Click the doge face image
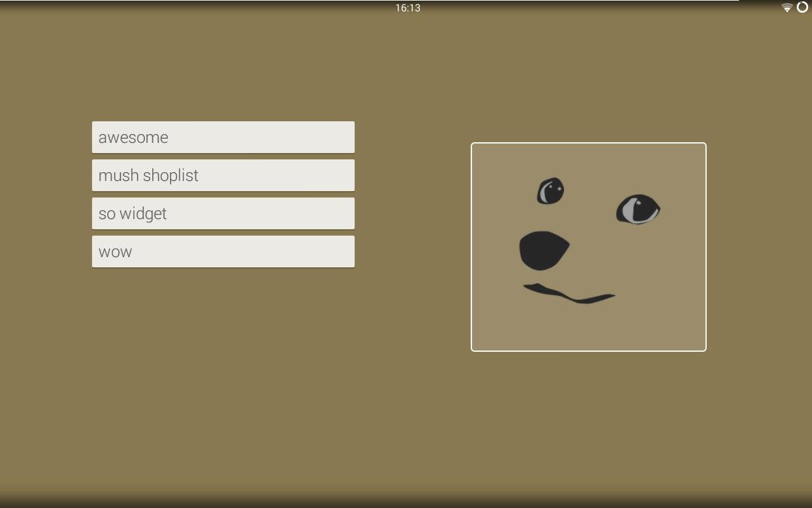 [589, 247]
